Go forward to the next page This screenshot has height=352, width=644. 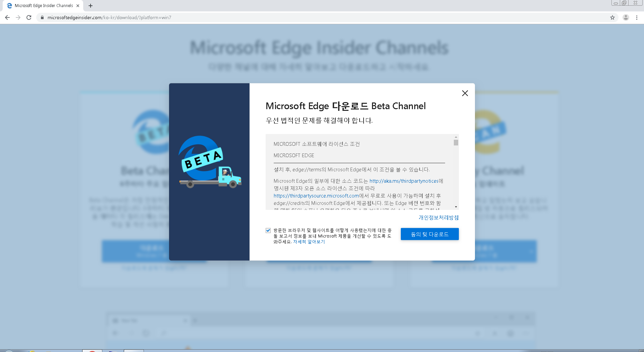18,17
